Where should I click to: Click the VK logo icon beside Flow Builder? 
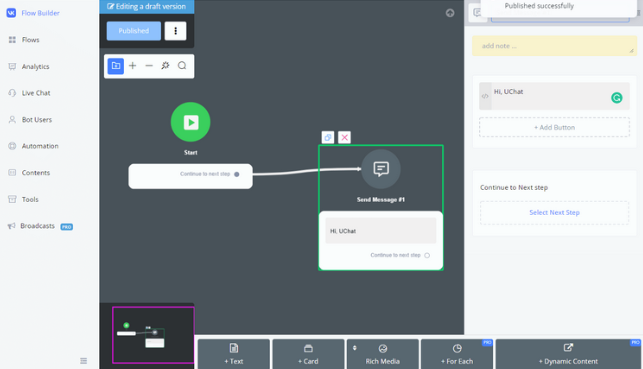pos(11,13)
